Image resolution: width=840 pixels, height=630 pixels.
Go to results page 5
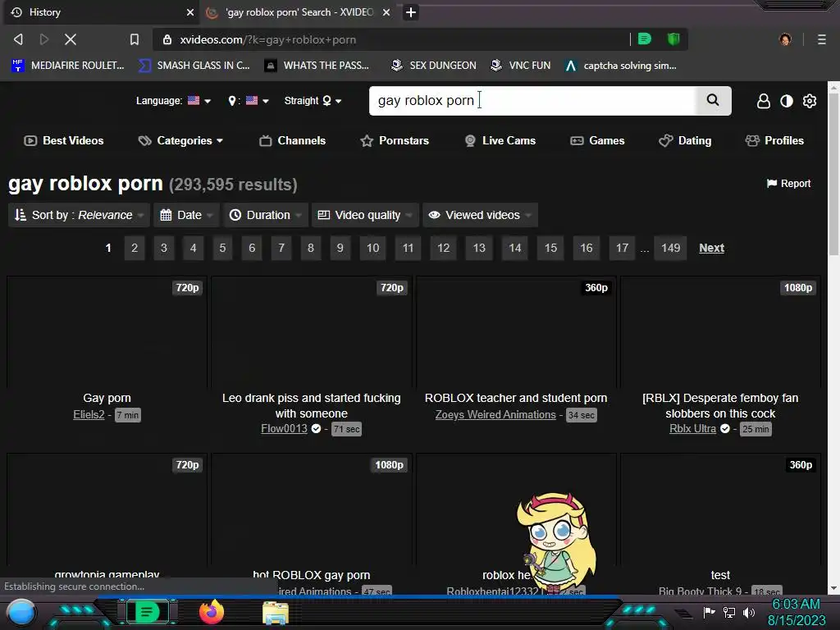[x=222, y=248]
